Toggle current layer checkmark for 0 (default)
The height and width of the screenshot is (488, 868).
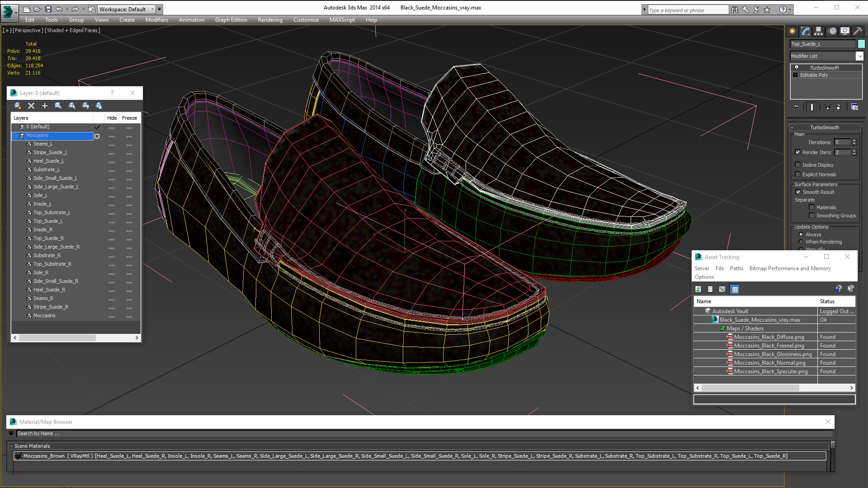(x=97, y=127)
